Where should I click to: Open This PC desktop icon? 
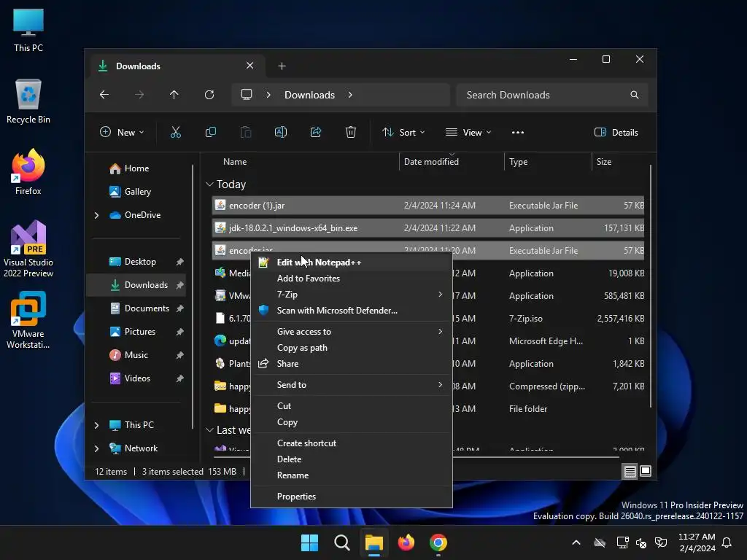point(28,30)
